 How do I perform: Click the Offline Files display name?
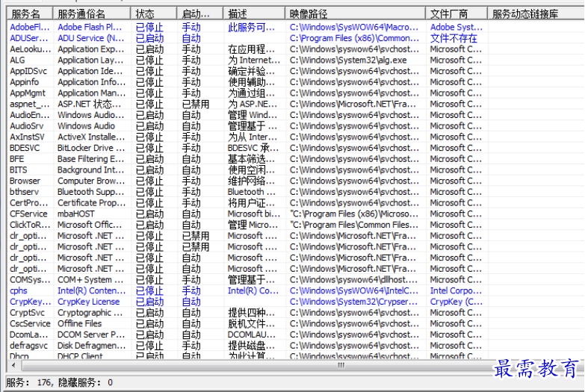click(79, 324)
